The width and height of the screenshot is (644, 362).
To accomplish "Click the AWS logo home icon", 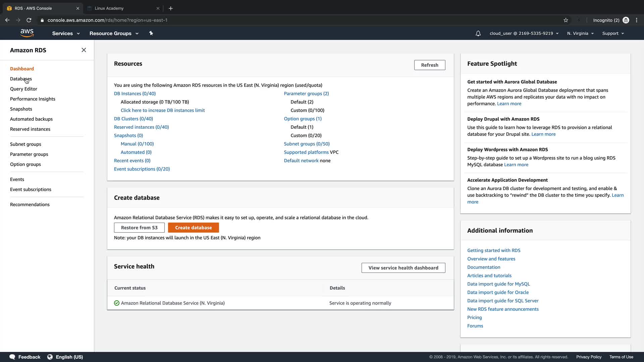I will 27,33.
